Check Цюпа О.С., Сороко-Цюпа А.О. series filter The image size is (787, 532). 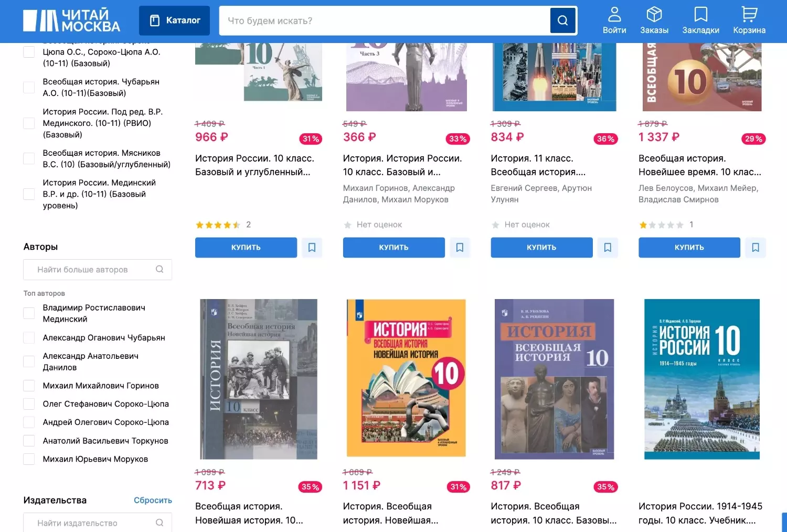click(x=29, y=52)
